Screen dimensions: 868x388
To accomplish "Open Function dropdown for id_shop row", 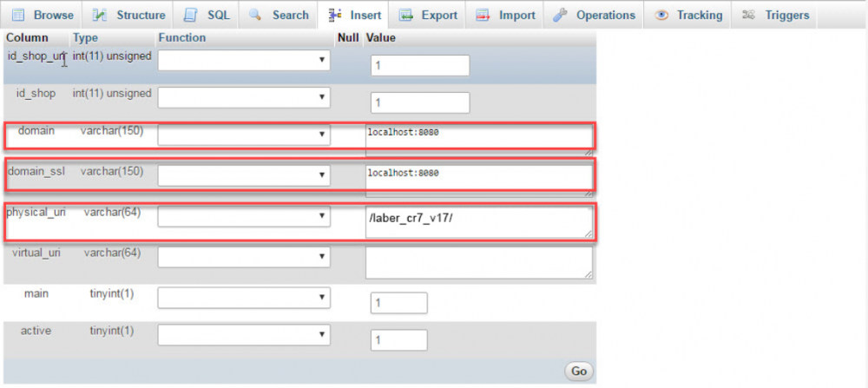I will tap(244, 97).
